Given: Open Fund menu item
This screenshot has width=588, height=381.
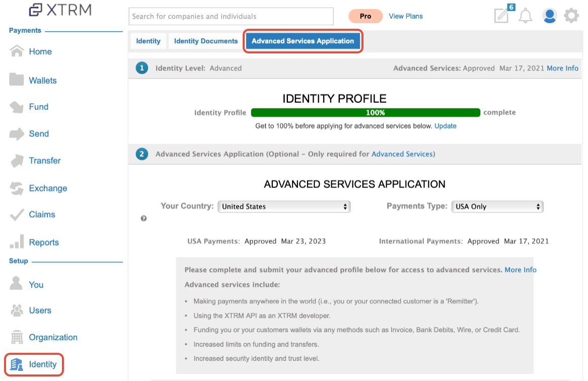Looking at the screenshot, I should click(39, 107).
